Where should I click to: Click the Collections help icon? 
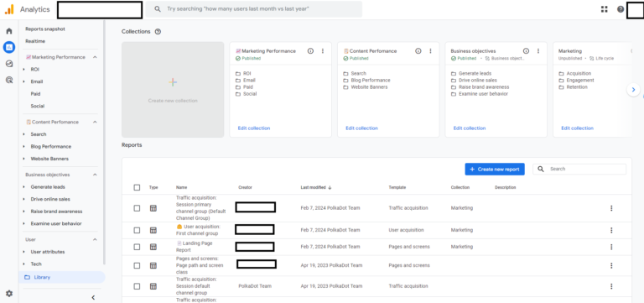click(x=158, y=32)
